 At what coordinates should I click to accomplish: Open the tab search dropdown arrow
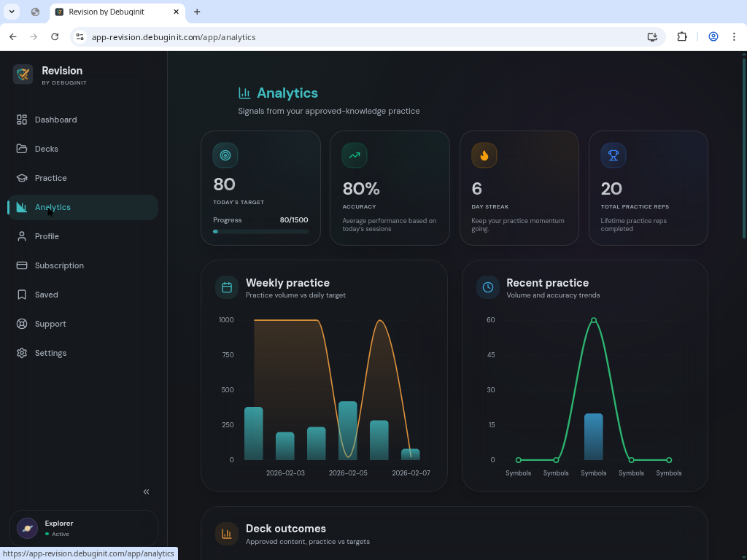click(x=12, y=12)
